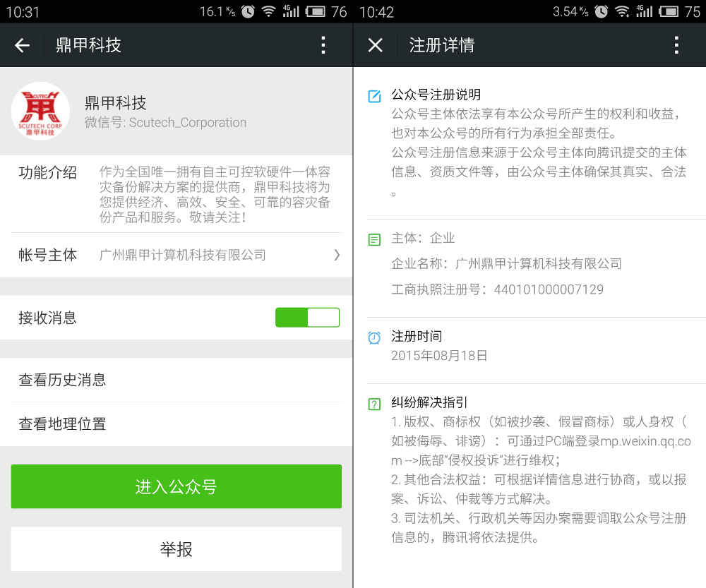Open 查看历史消息

click(x=176, y=380)
